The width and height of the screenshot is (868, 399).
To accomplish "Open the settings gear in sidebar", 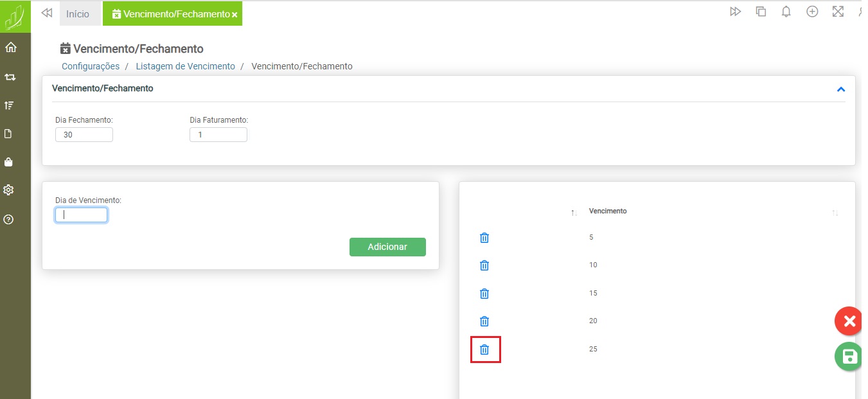I will click(x=9, y=190).
